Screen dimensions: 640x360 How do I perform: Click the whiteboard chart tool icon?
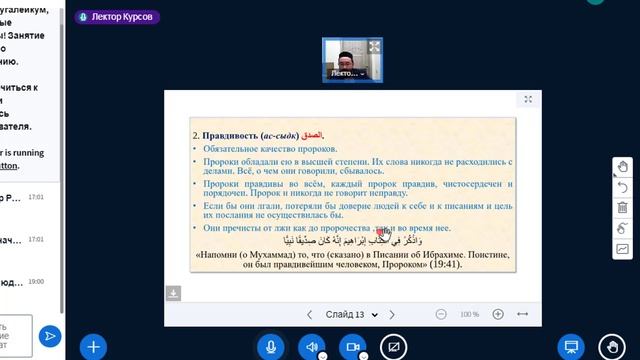pyautogui.click(x=622, y=249)
